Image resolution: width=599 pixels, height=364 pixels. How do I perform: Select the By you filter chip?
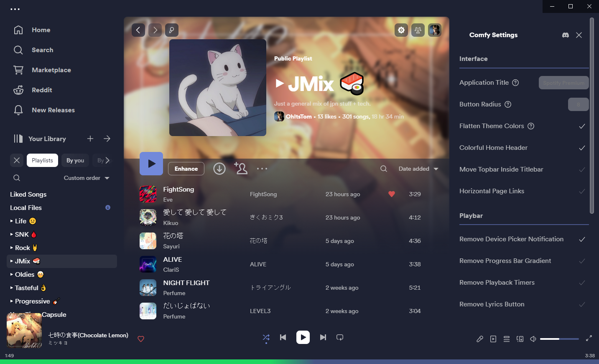pos(75,160)
